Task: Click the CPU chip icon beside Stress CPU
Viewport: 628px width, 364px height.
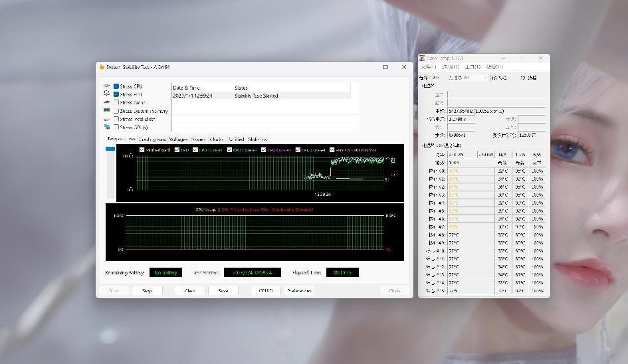Action: (x=107, y=86)
